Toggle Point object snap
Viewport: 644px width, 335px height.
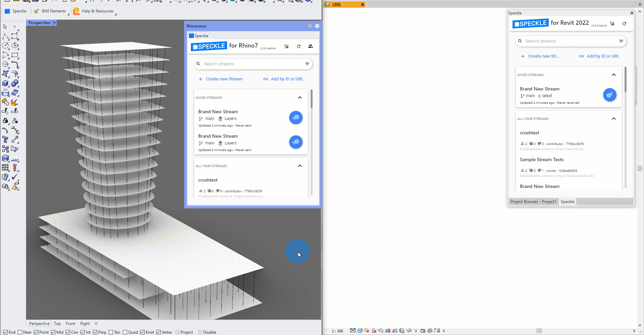pos(41,332)
